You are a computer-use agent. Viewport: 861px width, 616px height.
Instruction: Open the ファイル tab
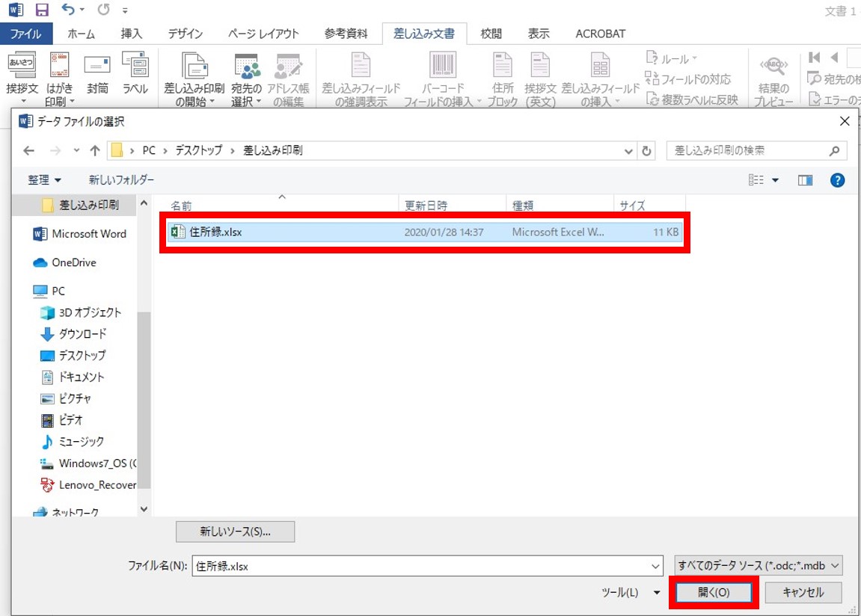click(26, 34)
